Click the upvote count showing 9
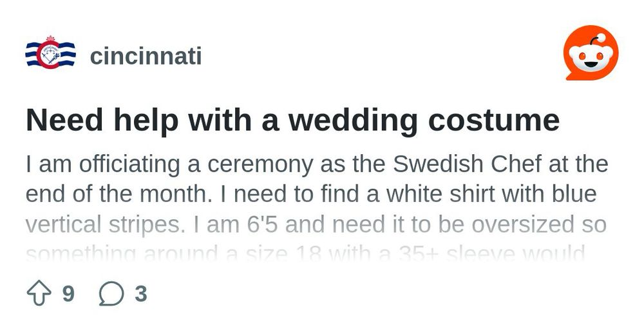This screenshot has width=644, height=336. (x=68, y=293)
